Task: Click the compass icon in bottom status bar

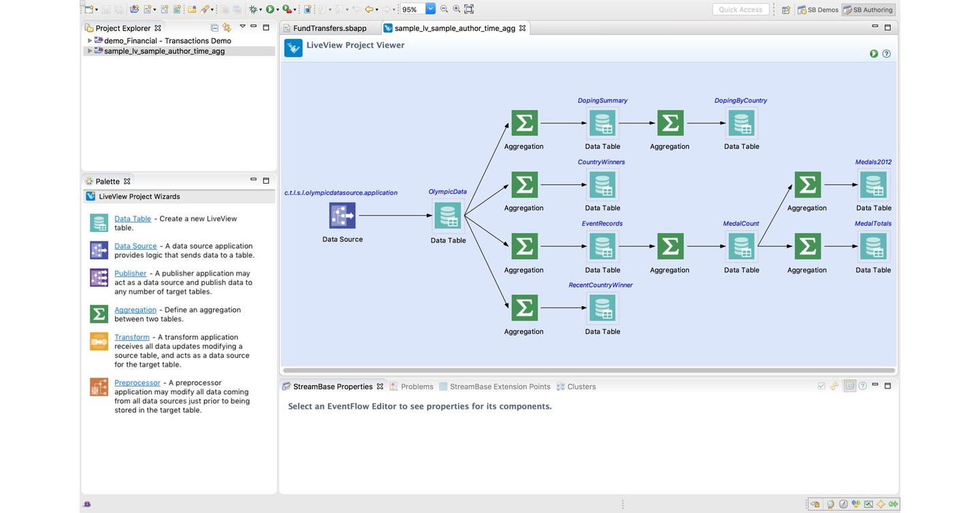Action: tap(843, 504)
